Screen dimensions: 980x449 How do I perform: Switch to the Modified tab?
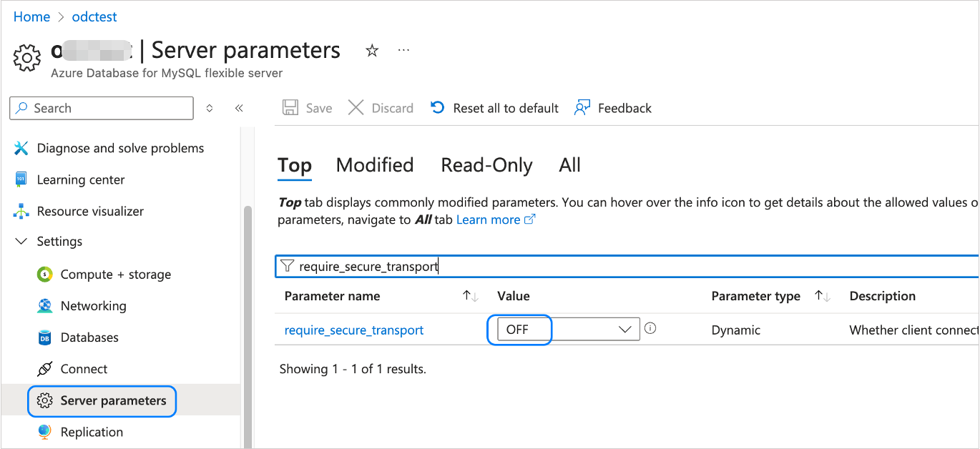coord(375,166)
